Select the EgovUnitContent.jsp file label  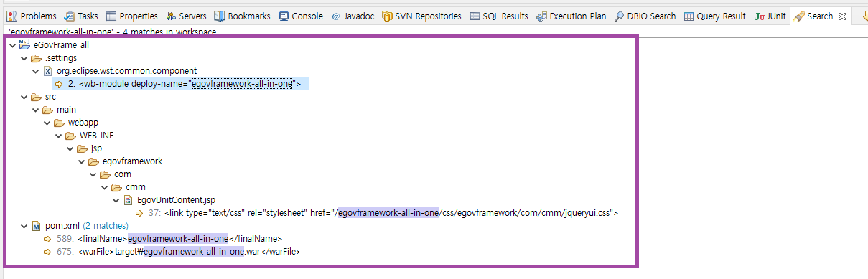click(x=177, y=200)
